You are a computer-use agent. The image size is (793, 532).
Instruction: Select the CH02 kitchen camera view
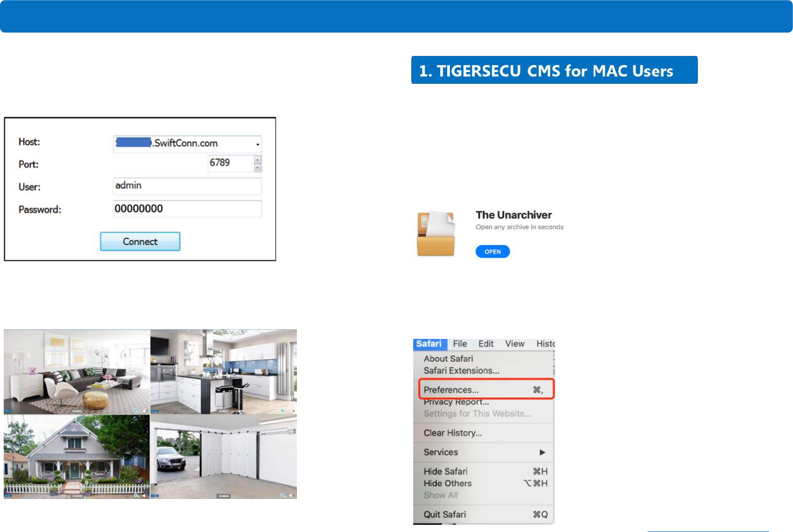[x=224, y=372]
